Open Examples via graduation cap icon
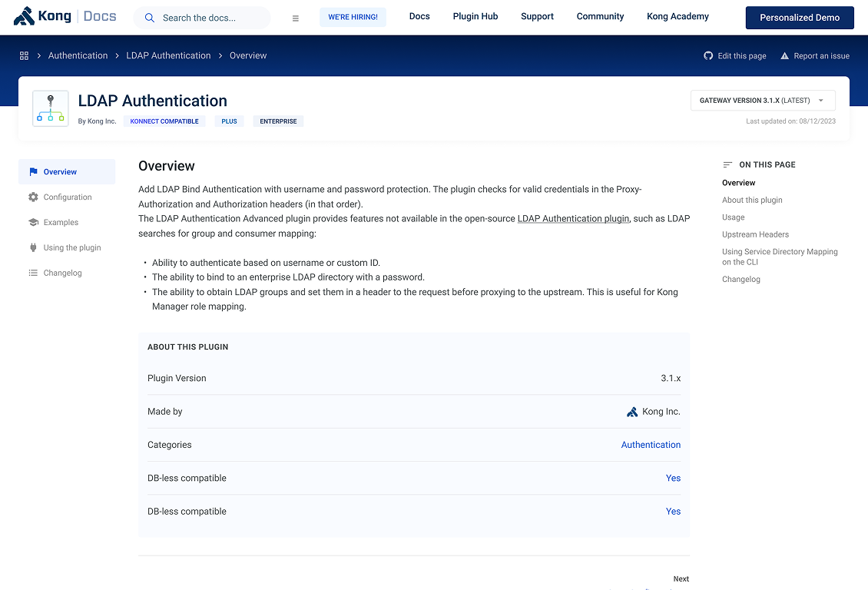Image resolution: width=868 pixels, height=590 pixels. [33, 223]
